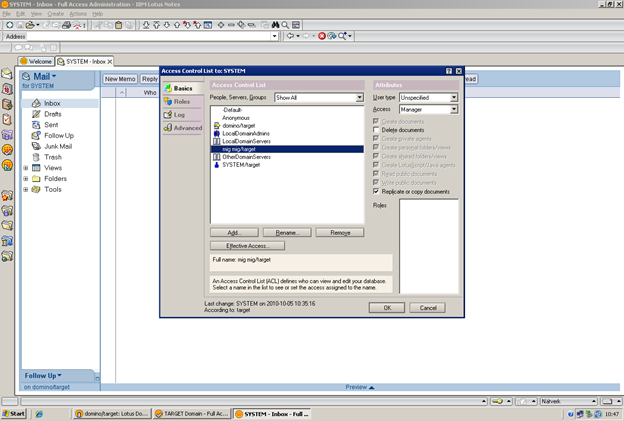Switch to the Welcome tab

pyautogui.click(x=36, y=61)
